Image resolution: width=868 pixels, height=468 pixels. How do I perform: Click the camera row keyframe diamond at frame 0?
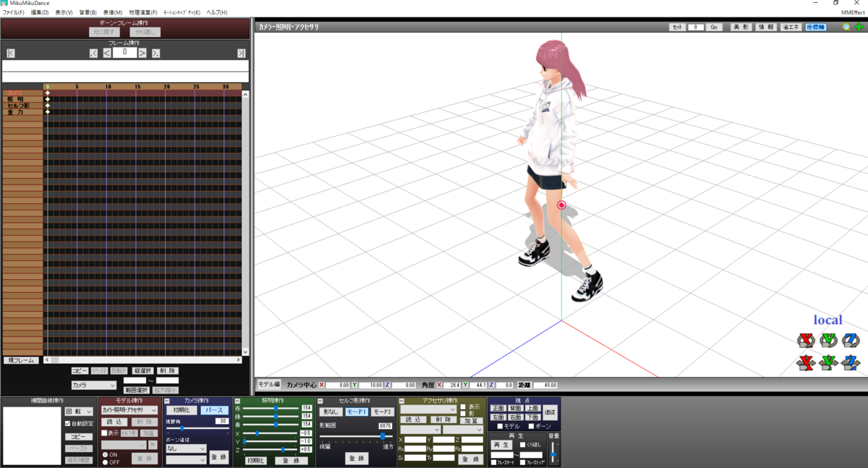pos(48,93)
